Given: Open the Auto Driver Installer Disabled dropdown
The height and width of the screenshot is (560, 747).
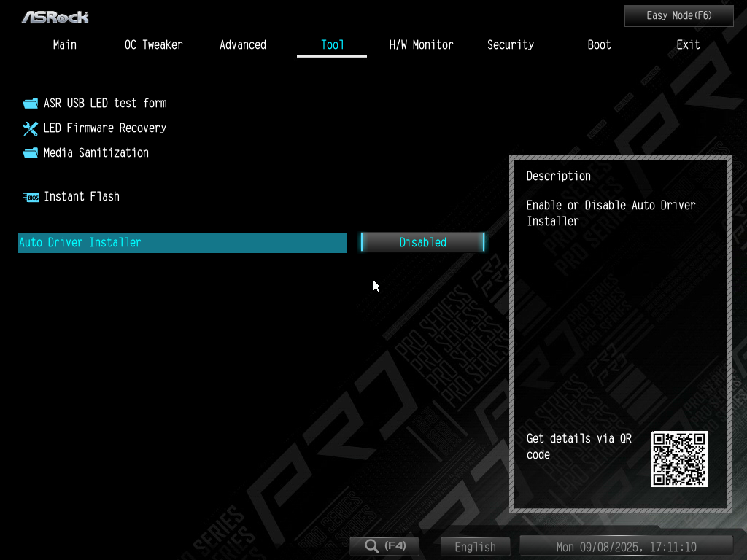Looking at the screenshot, I should tap(422, 243).
